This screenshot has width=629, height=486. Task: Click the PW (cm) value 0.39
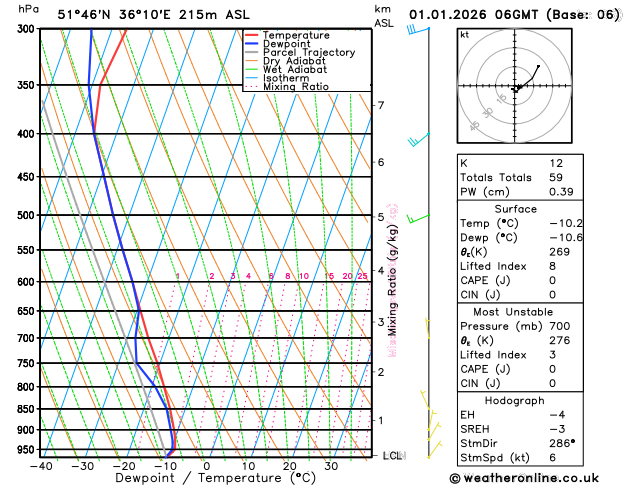click(561, 192)
